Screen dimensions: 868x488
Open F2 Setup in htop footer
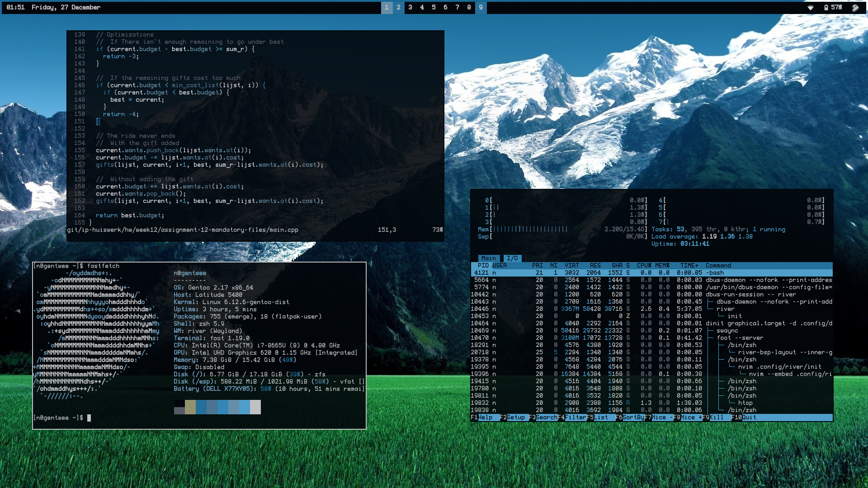[514, 418]
